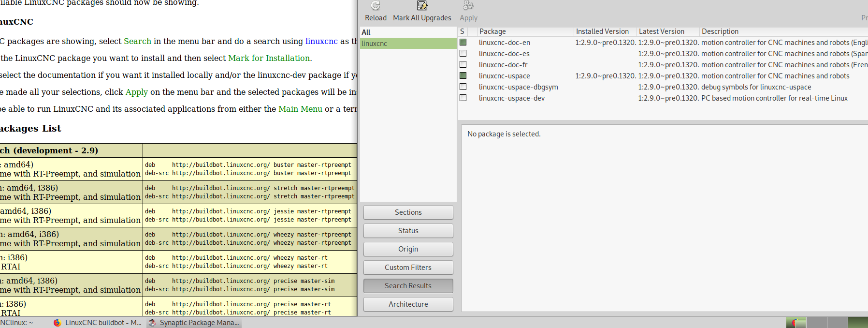Sort by Description column header
Screen dimensions: 868x328
(783, 31)
